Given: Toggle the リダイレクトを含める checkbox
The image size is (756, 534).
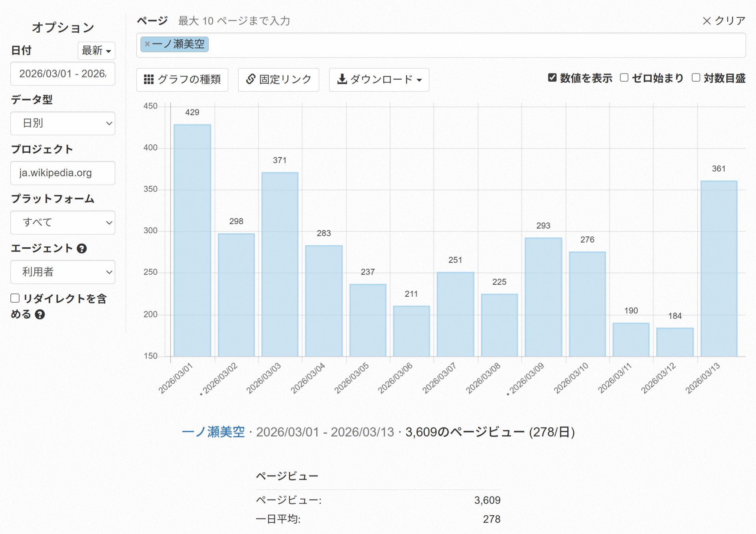Looking at the screenshot, I should click(x=15, y=298).
